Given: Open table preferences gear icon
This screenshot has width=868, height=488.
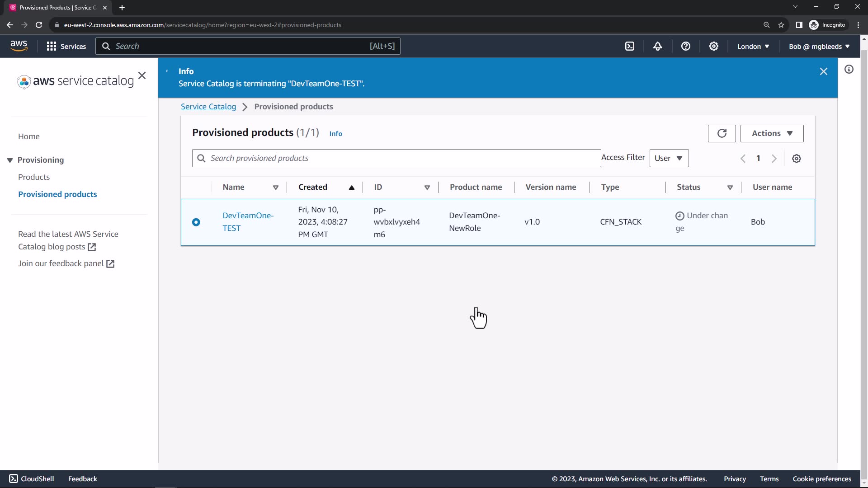Looking at the screenshot, I should click(x=797, y=159).
